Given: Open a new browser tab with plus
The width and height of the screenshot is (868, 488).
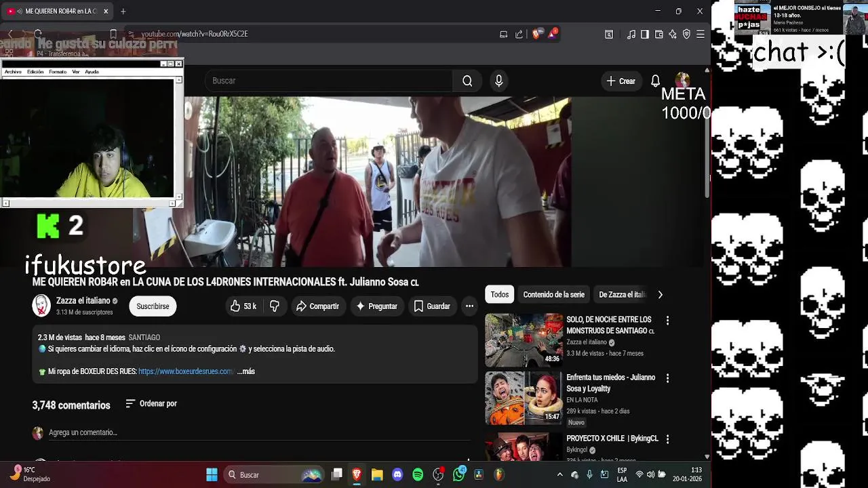Looking at the screenshot, I should point(123,11).
